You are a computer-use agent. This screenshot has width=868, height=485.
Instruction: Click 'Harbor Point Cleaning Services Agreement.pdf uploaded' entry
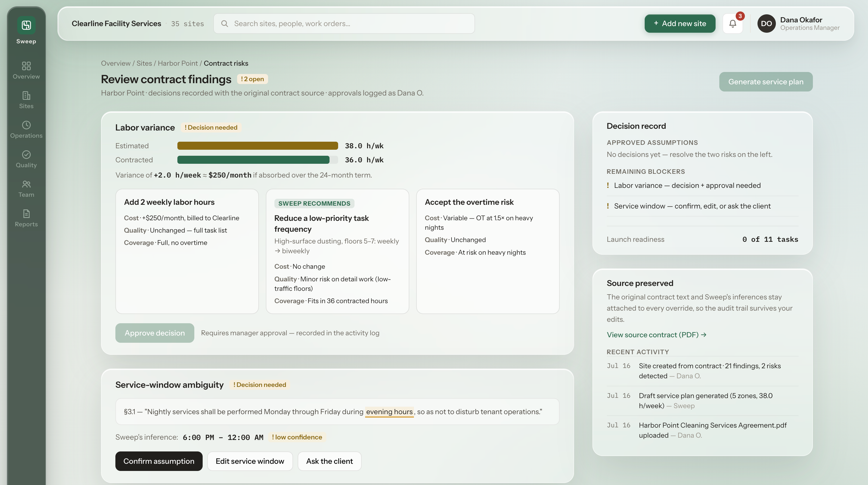coord(702,430)
